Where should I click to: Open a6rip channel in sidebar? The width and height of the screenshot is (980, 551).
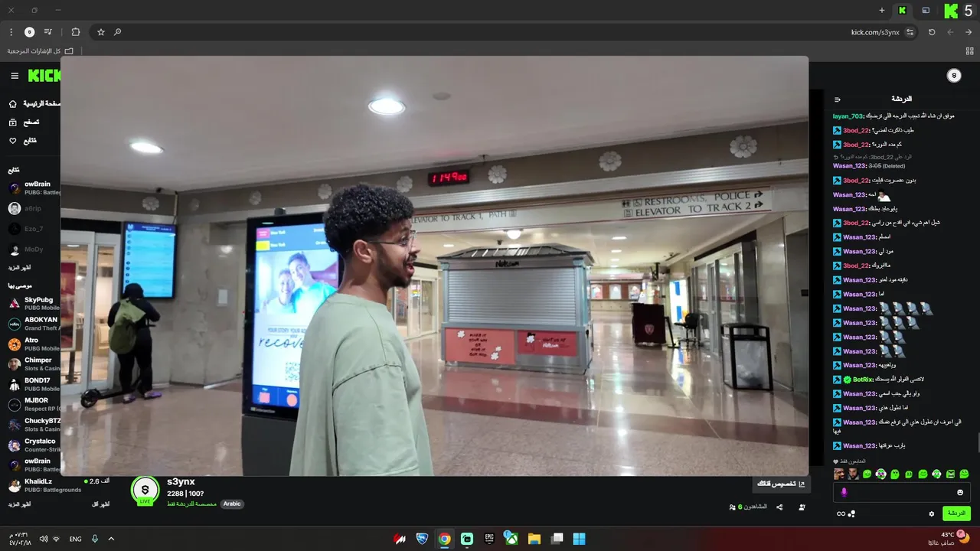pos(25,208)
